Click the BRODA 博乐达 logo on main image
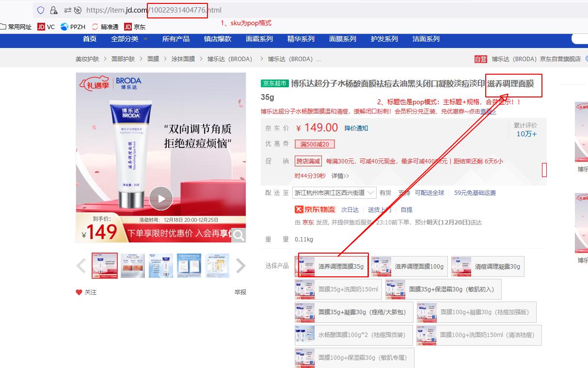Image resolution: width=588 pixels, height=368 pixels. click(128, 83)
